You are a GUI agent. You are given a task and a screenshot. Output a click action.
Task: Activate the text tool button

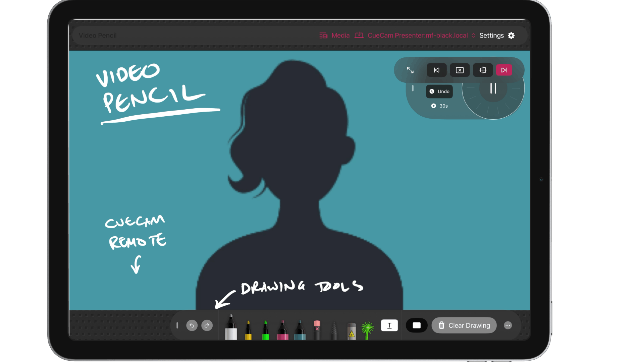click(389, 325)
